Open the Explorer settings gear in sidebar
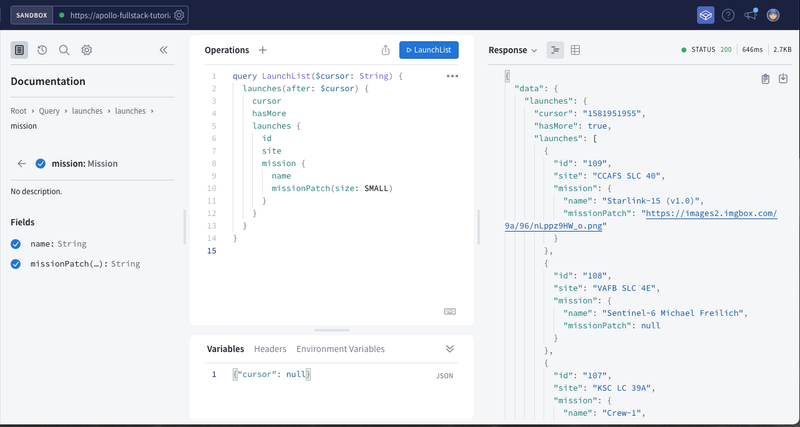This screenshot has height=427, width=800. coord(87,50)
